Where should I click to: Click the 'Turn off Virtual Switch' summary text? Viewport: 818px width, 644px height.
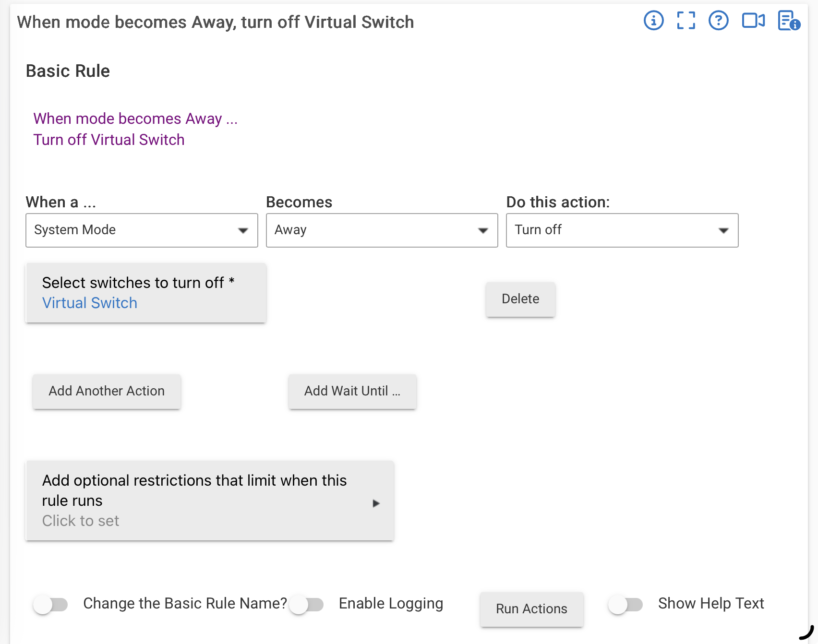pyautogui.click(x=109, y=140)
